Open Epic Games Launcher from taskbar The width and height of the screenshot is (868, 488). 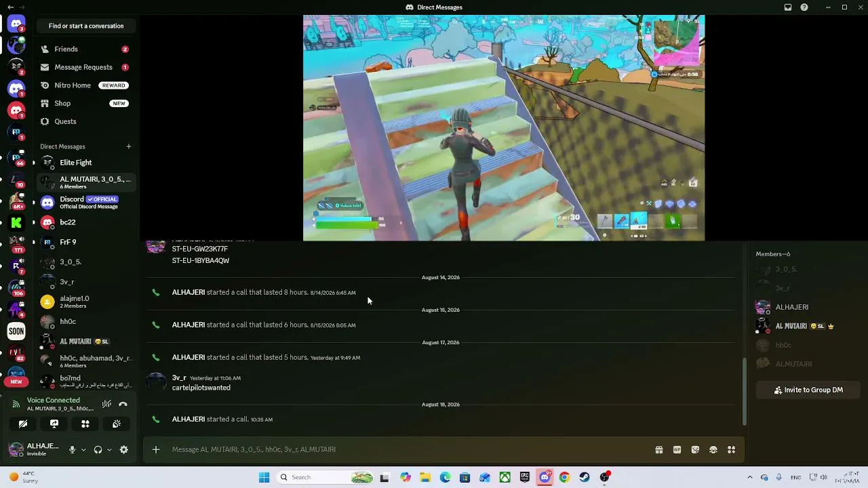click(525, 477)
